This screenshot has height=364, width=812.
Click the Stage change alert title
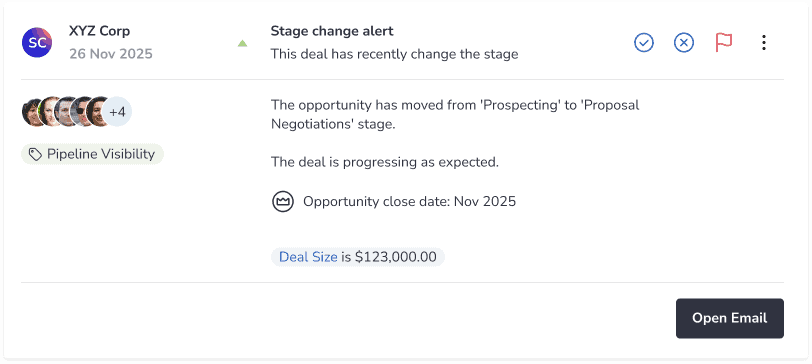[332, 31]
